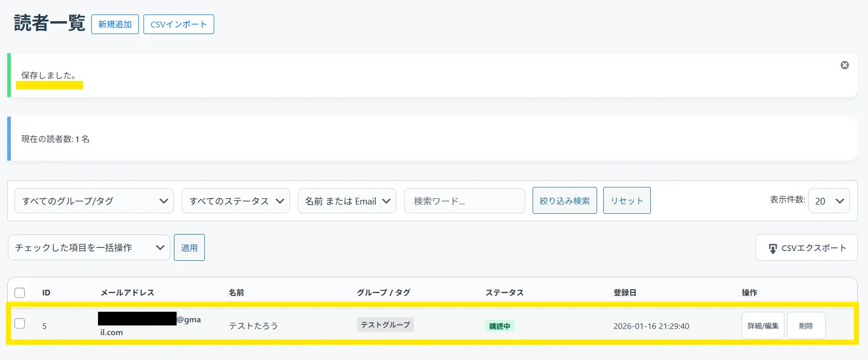Screen dimensions: 868x360
Task: Click the 絞り込み検索 button
Action: 565,201
